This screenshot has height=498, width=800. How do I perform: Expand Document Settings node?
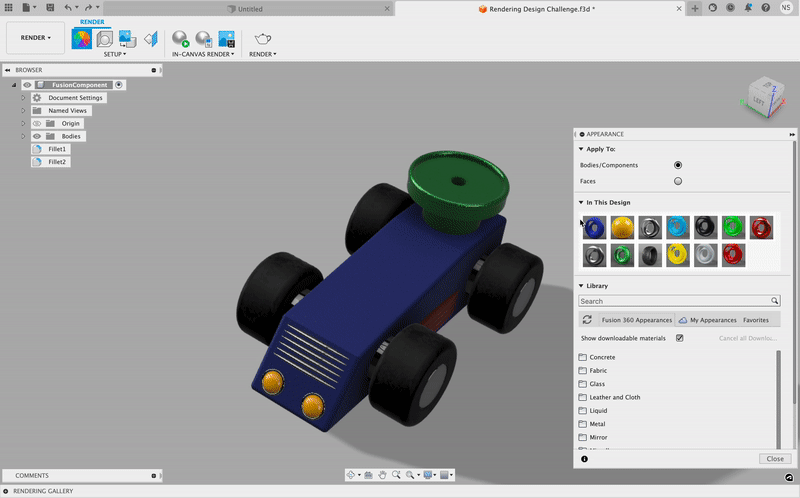click(23, 98)
